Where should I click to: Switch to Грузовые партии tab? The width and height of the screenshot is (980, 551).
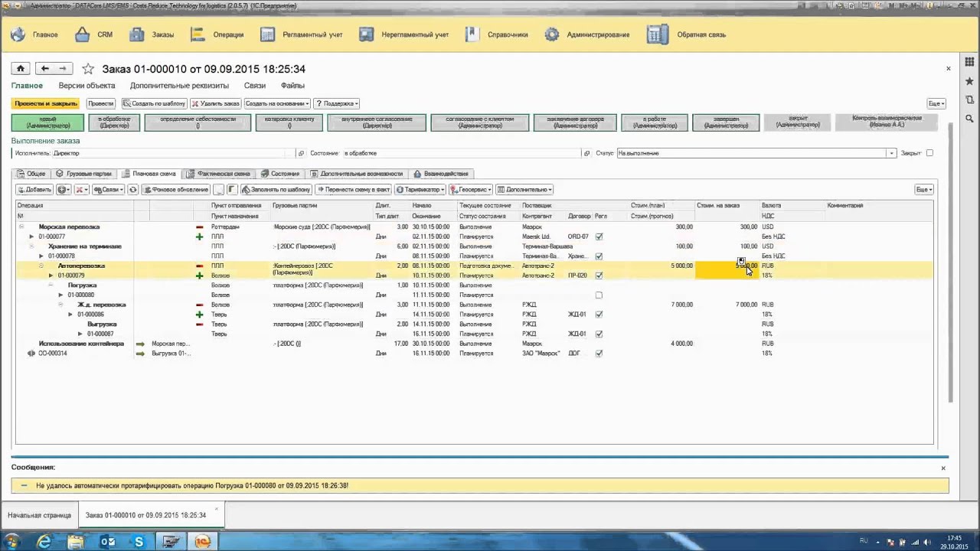point(84,174)
